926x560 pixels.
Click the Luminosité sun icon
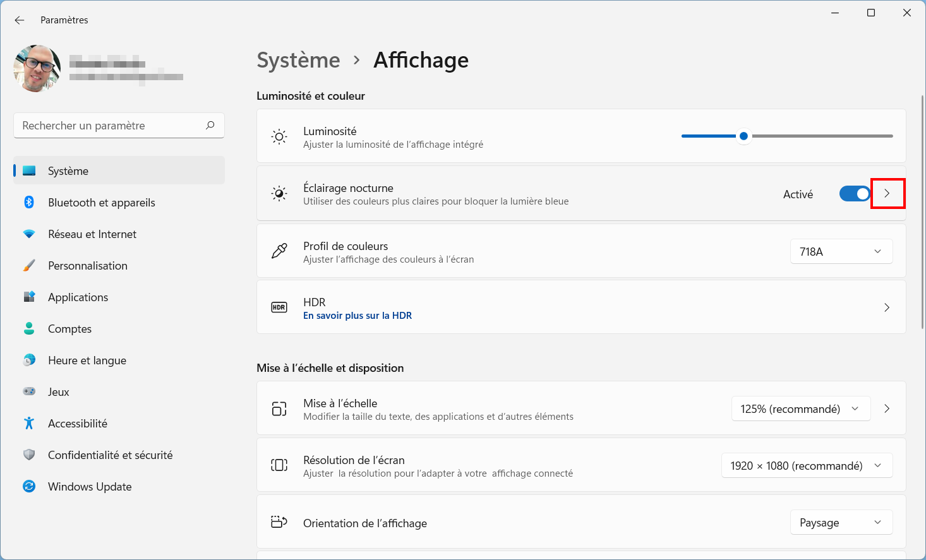coord(279,136)
